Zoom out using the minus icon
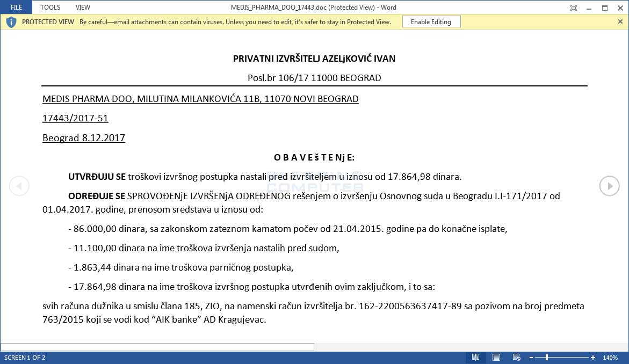This screenshot has height=364, width=629. pyautogui.click(x=532, y=356)
